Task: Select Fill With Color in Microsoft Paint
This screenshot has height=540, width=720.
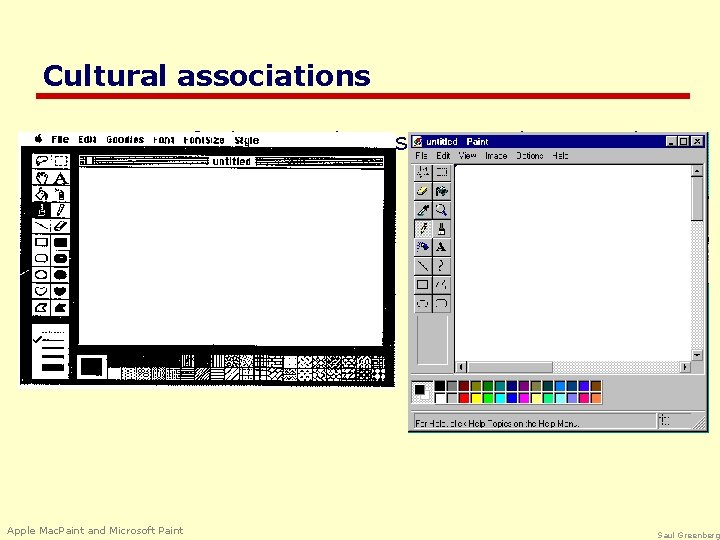Action: click(441, 191)
